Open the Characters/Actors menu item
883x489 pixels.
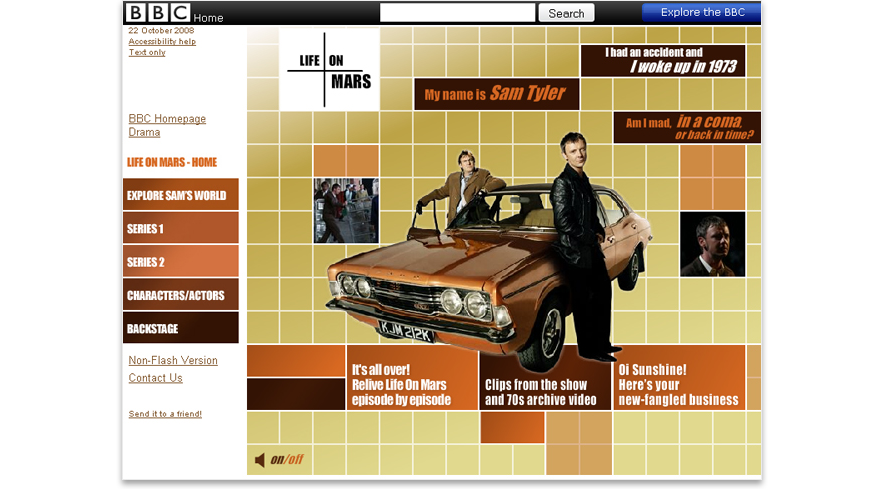pyautogui.click(x=181, y=294)
